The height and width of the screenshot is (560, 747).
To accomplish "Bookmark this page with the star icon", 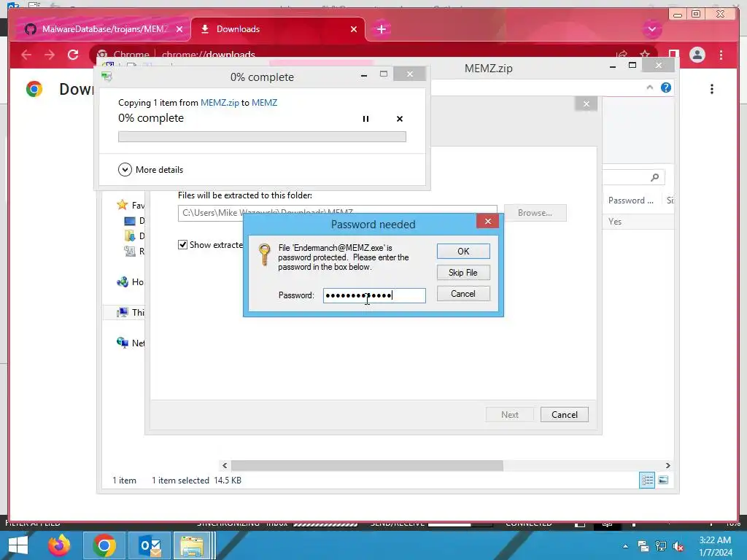I will coord(645,54).
